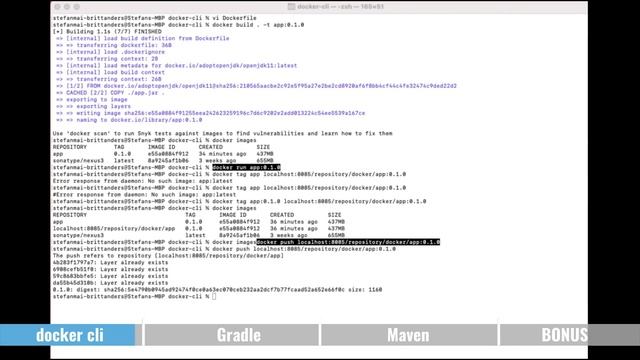The image size is (640, 360).
Task: Click '[+] Building 1.1s (7/7) FINISHED' line
Action: coord(107,31)
